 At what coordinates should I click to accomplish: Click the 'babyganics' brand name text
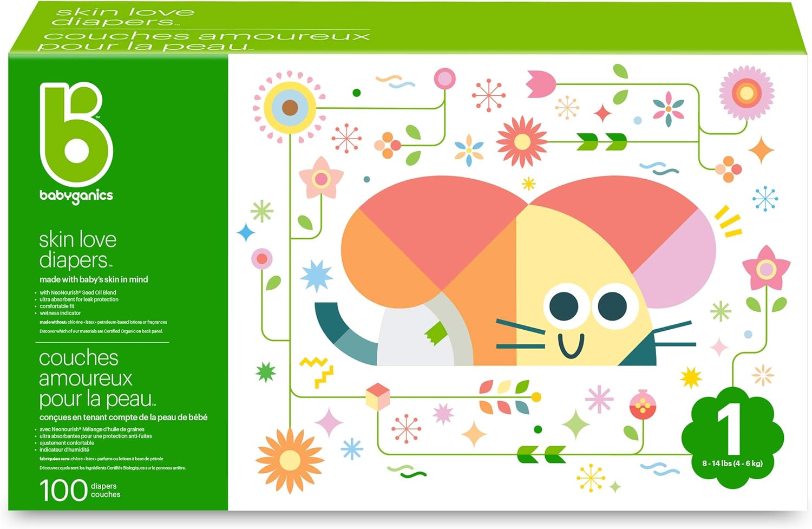[x=76, y=196]
